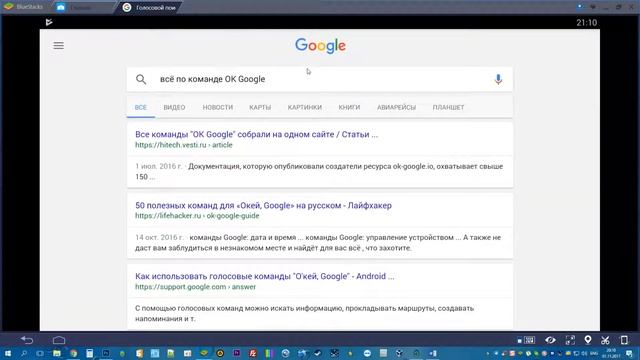Open BlueStacks keyboard control icon
Image resolution: width=640 pixels, height=360 pixels.
529,340
